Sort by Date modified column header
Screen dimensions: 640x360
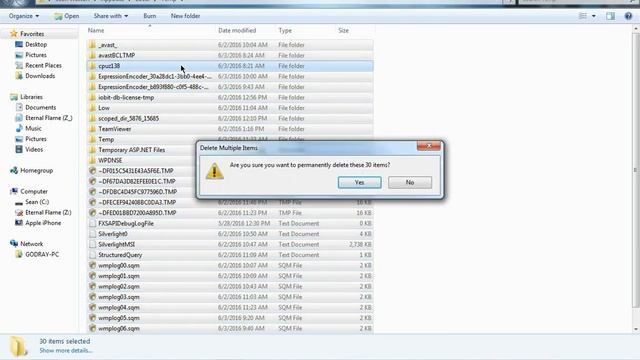(237, 31)
